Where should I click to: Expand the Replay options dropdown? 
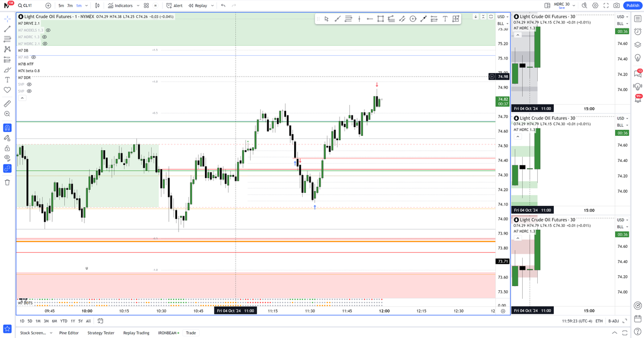tap(213, 5)
